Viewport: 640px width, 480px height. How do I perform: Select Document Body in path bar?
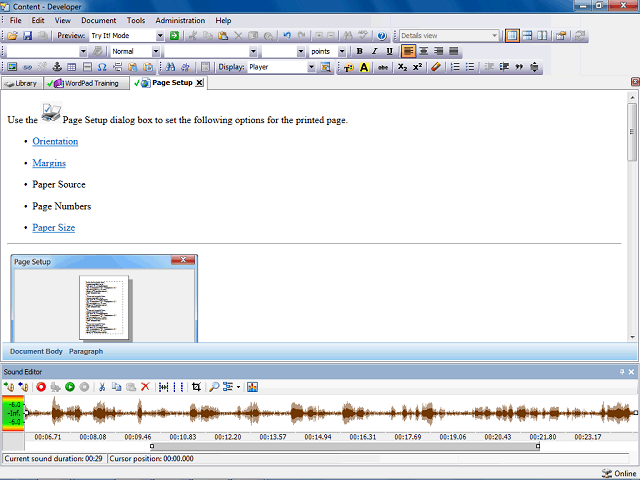(x=36, y=351)
